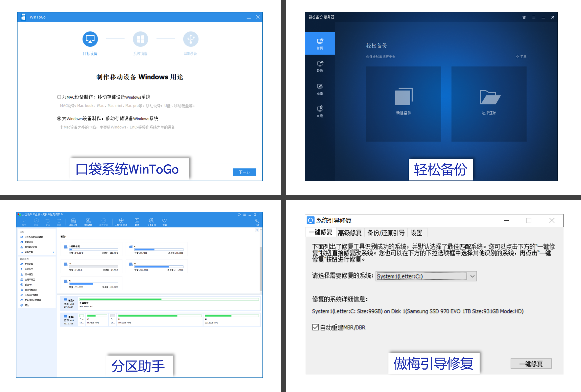
Task: Click 重建MBR in 分区助手 sidebar
Action: 26,285
